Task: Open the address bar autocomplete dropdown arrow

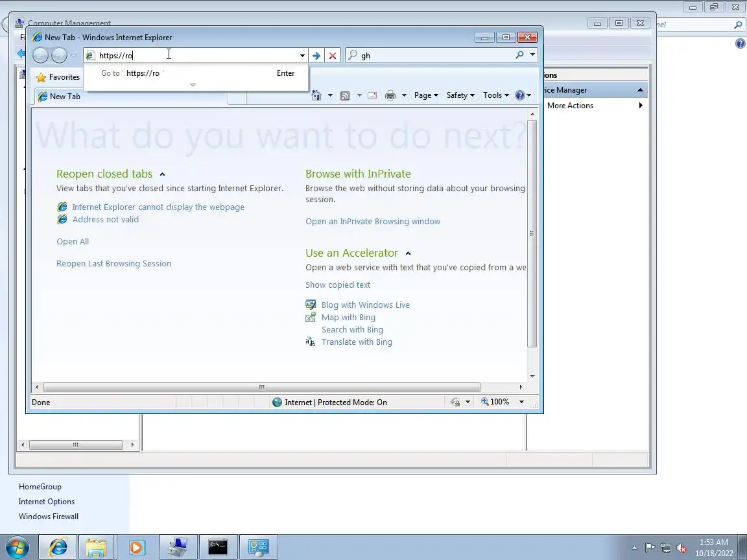Action: pos(302,56)
